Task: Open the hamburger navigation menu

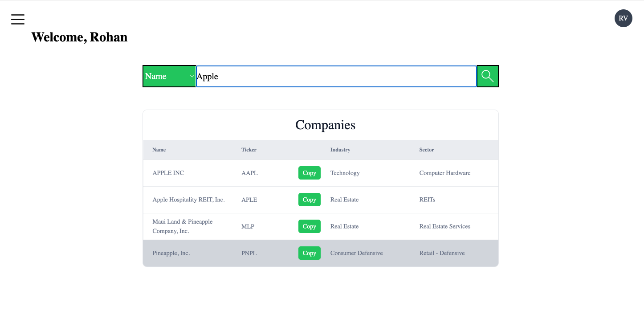Action: pyautogui.click(x=18, y=19)
